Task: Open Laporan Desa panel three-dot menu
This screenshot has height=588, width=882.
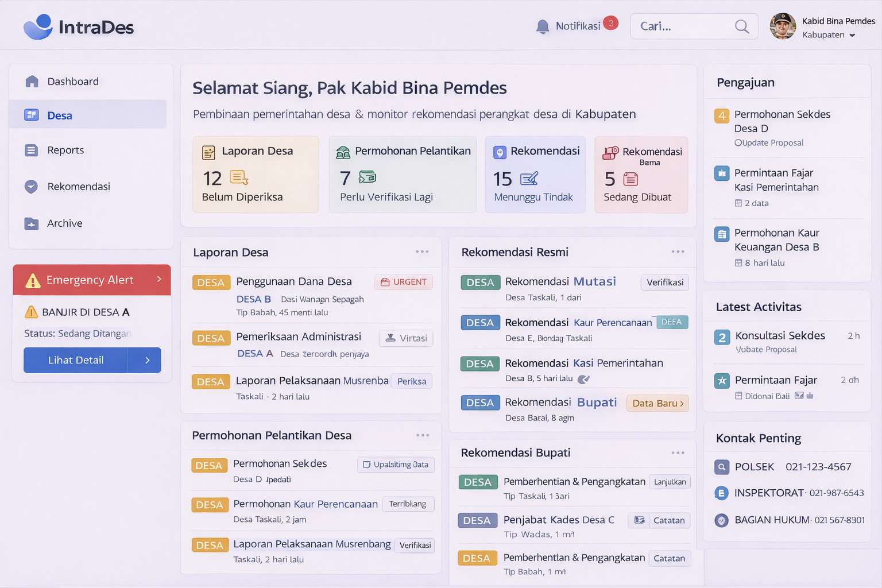Action: tap(422, 252)
